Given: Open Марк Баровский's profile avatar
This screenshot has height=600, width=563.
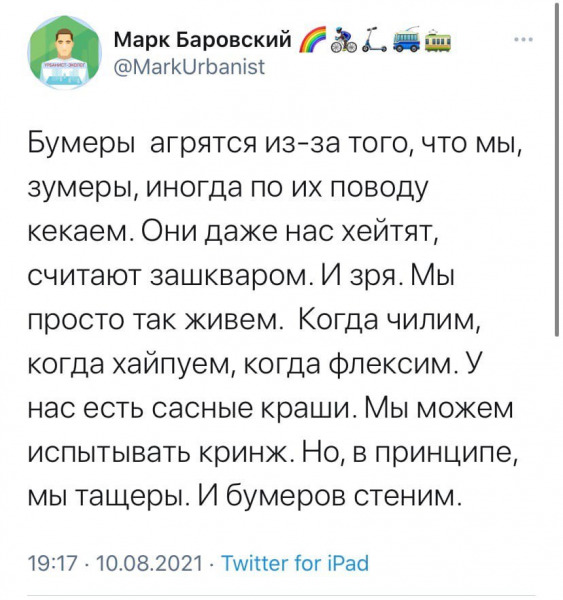Looking at the screenshot, I should point(64,52).
